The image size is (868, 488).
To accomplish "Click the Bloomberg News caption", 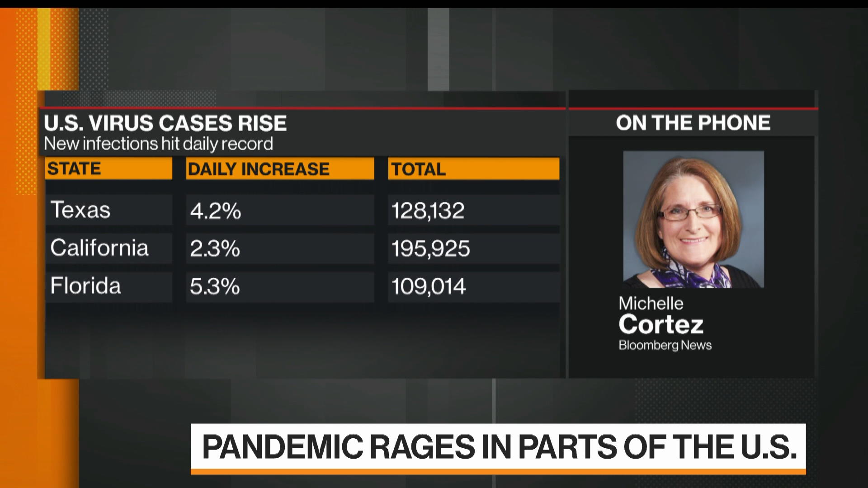I will [x=665, y=345].
